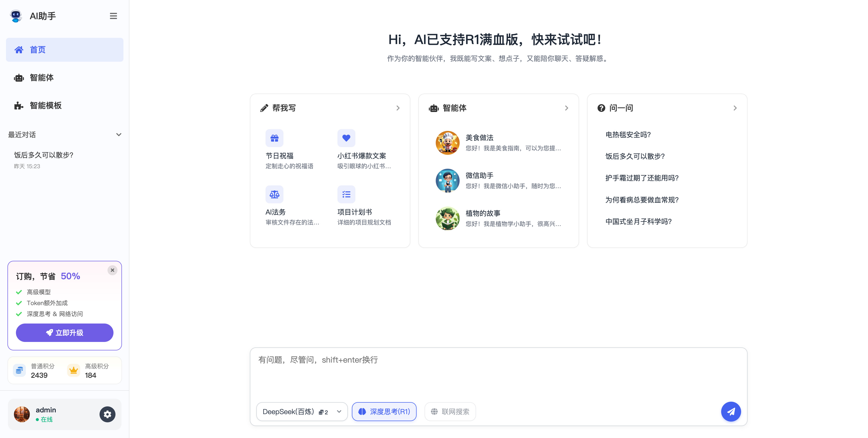Ask 为何看病总要做血常规?
Image resolution: width=868 pixels, height=438 pixels.
(642, 200)
